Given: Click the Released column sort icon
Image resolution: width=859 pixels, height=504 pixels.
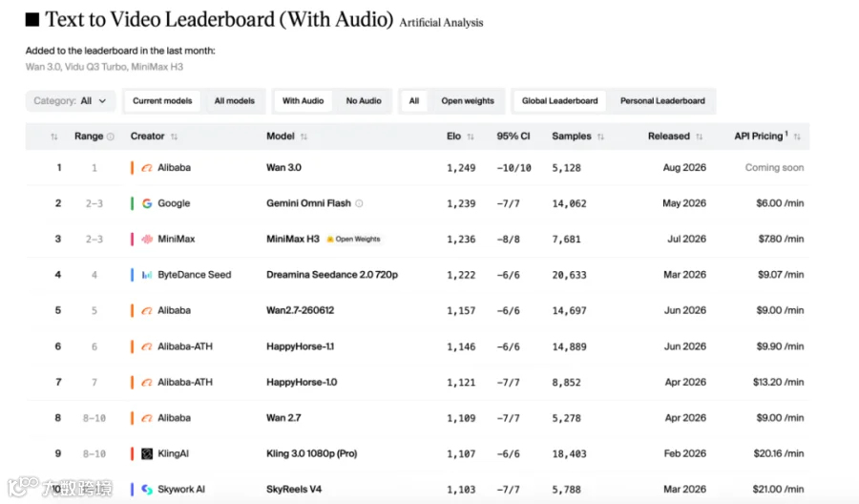Looking at the screenshot, I should 699,136.
